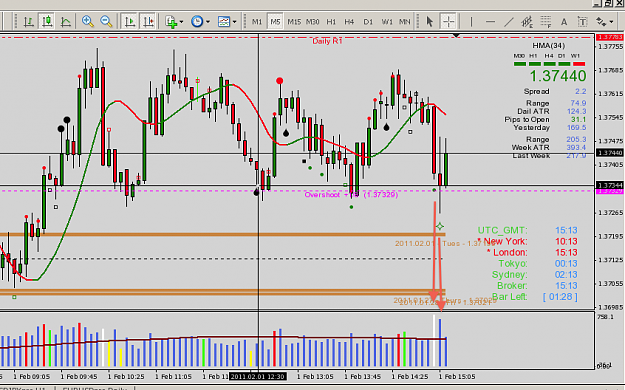Click the large 1.37440 price display
Screen dimensions: 625x390
[x=558, y=76]
